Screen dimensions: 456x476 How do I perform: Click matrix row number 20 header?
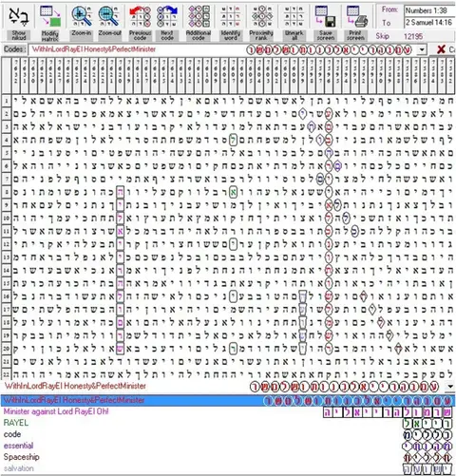click(x=7, y=349)
